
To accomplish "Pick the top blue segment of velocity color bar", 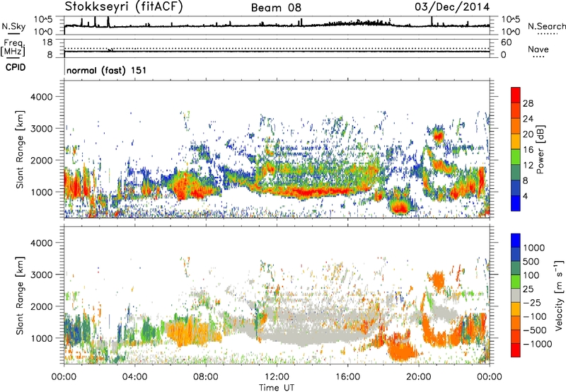I will coord(516,241).
